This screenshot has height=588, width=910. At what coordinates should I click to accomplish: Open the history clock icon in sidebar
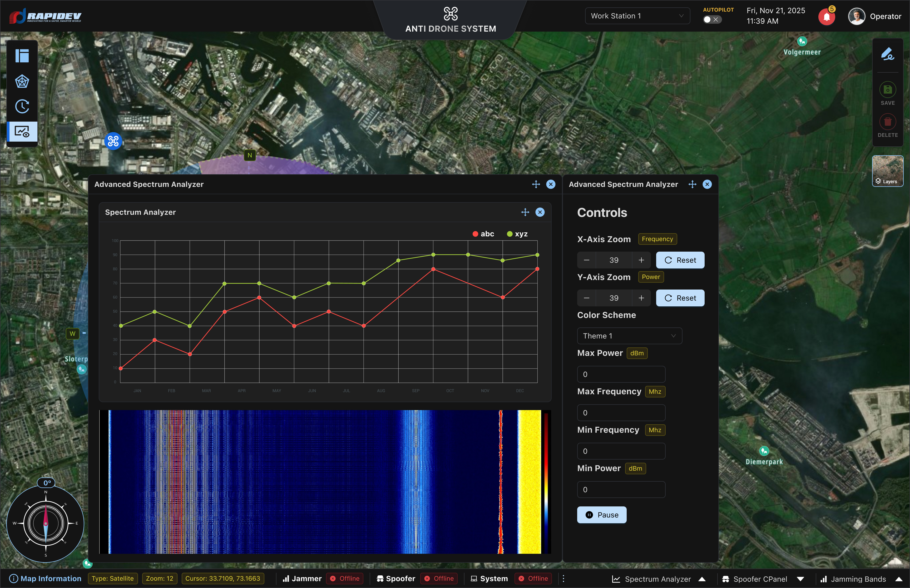(x=22, y=107)
